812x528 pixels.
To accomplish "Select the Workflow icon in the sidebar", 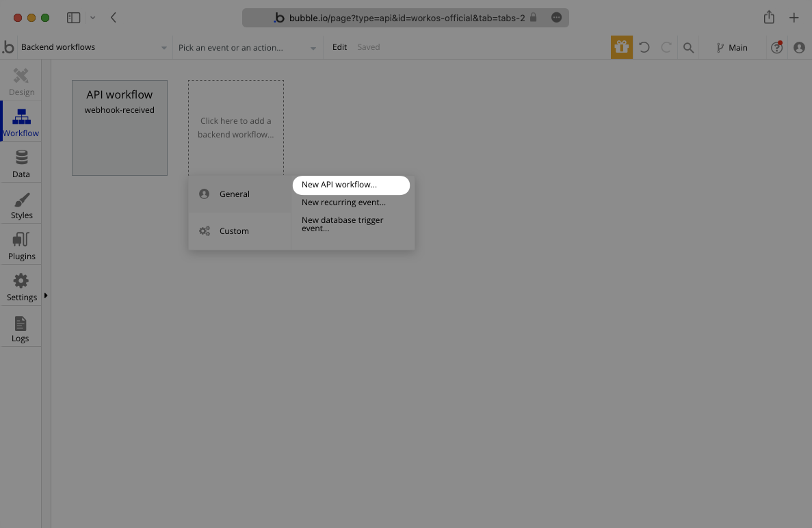I will (21, 121).
